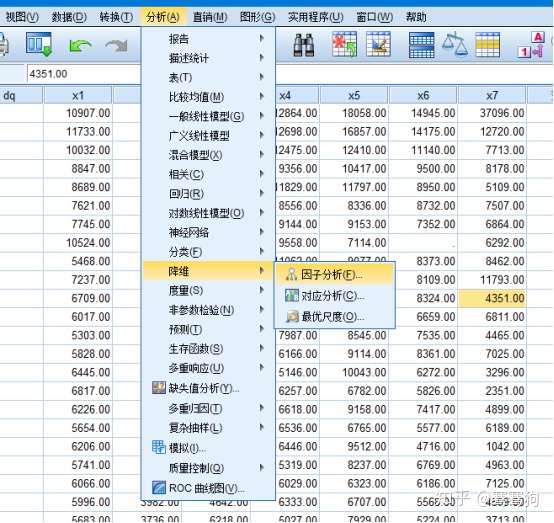Expand the 表(T) submenu
The width and height of the screenshot is (554, 523).
(x=208, y=77)
